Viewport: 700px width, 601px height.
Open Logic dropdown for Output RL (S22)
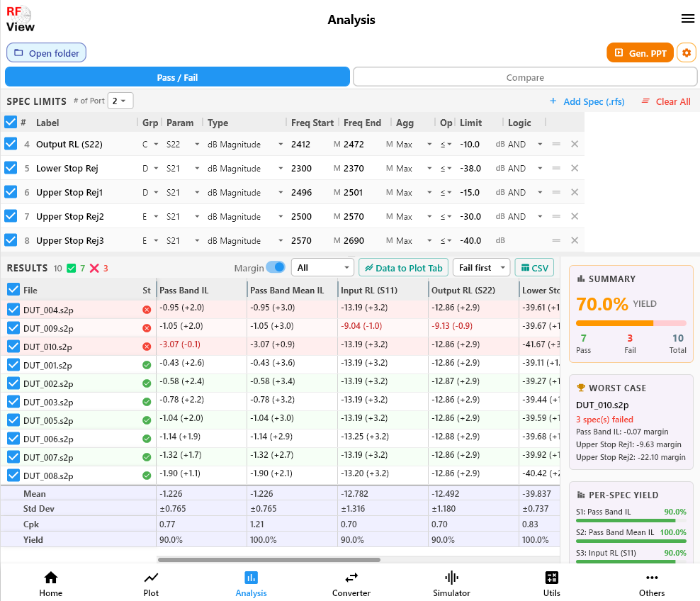point(526,144)
